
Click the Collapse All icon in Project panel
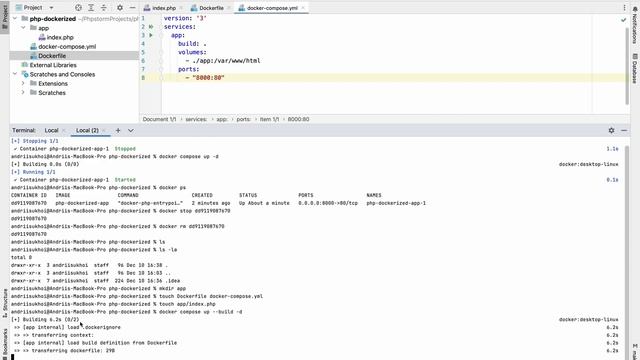(104, 8)
